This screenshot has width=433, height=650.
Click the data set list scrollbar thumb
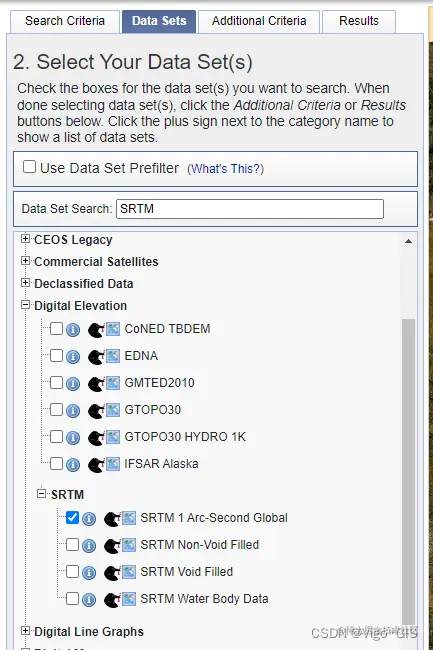click(x=408, y=473)
